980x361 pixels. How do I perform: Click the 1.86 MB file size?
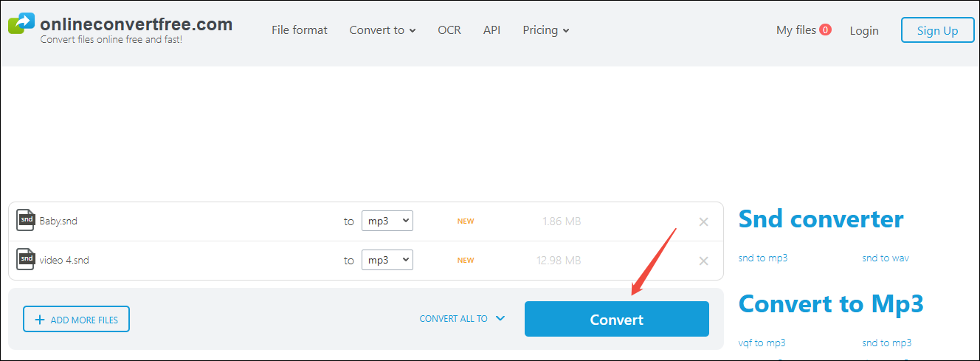point(562,221)
